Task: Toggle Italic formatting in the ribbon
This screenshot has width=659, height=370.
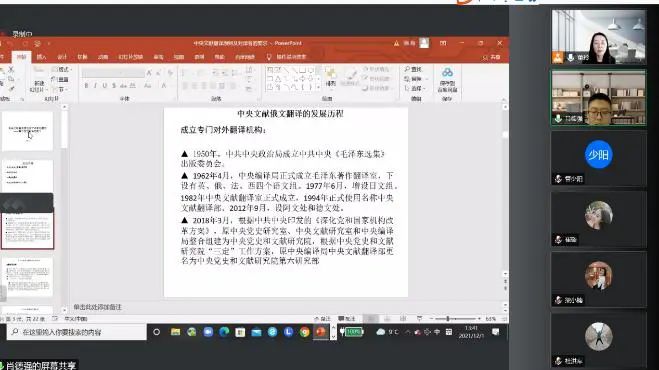Action: 95,86
